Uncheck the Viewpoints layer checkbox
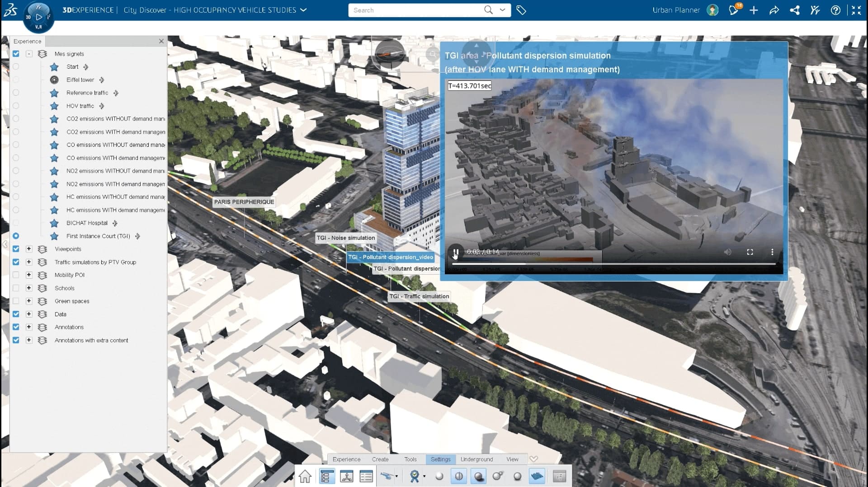This screenshot has height=487, width=868. tap(16, 249)
